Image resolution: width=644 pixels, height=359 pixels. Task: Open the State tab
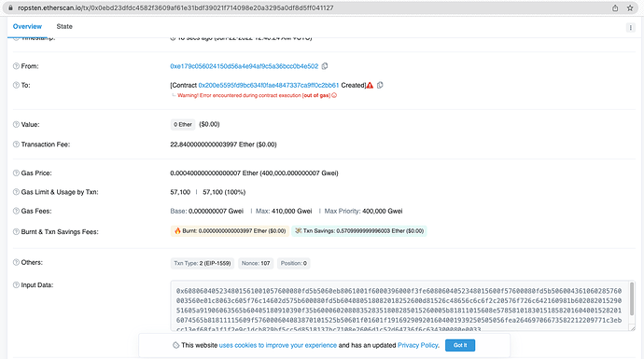tap(64, 27)
